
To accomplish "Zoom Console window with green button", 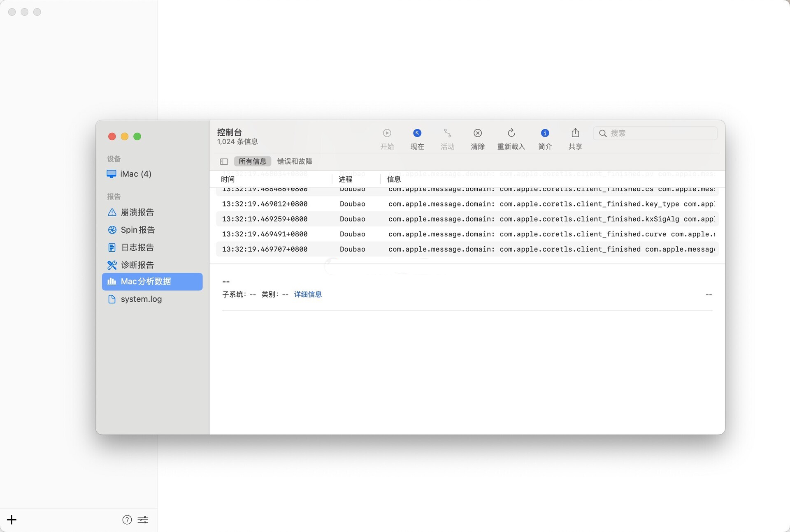I will coord(137,136).
